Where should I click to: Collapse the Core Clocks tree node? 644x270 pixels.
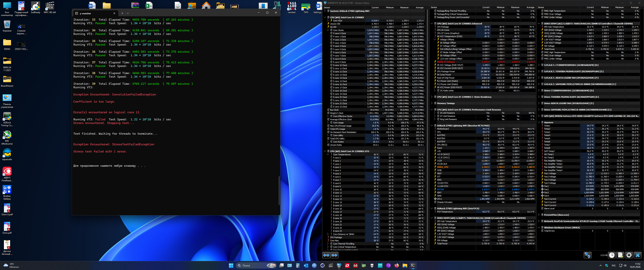pos(328,30)
